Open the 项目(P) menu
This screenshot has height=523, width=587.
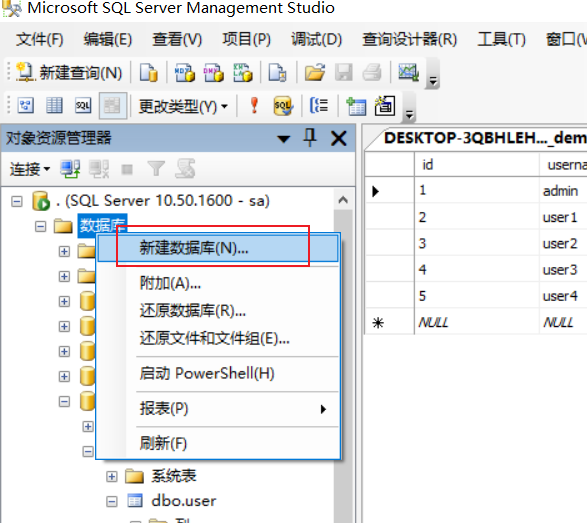[246, 39]
